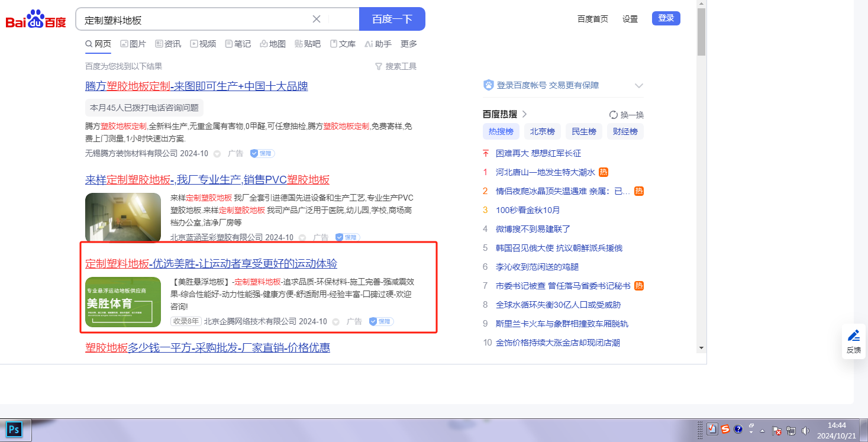868x442 pixels.
Task: Click the volume speaker tray icon
Action: point(804,430)
